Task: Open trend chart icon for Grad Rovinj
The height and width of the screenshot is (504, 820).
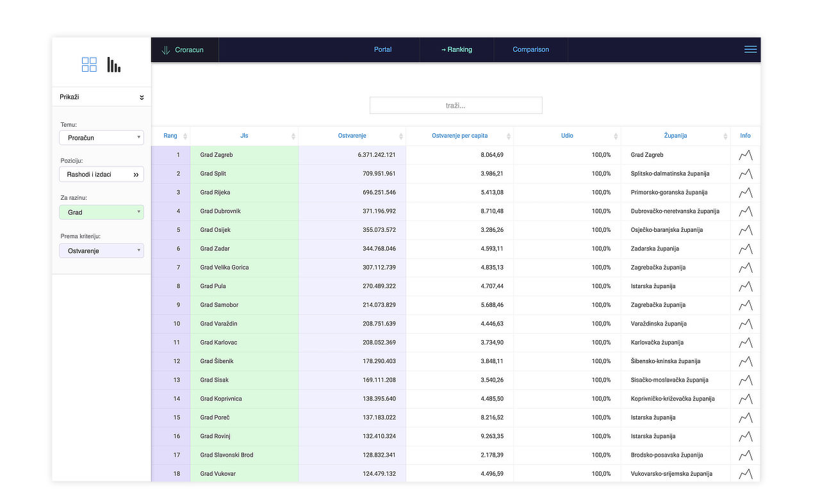Action: coord(745,436)
